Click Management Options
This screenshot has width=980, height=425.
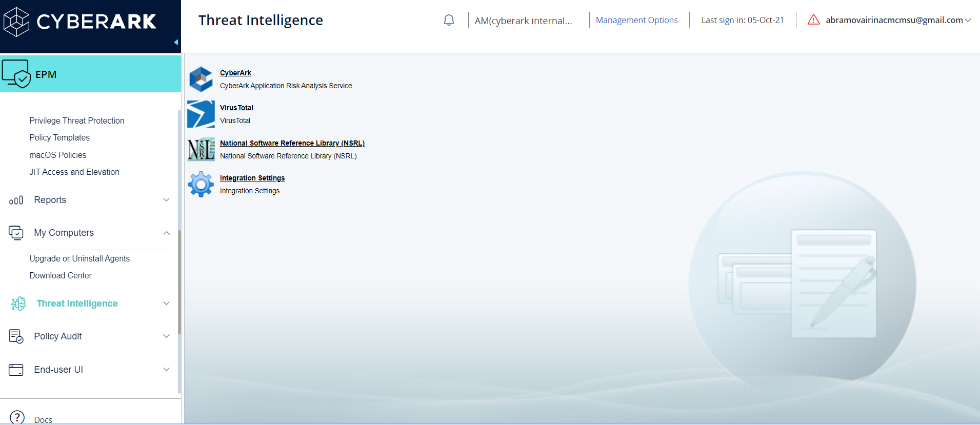pyautogui.click(x=637, y=20)
